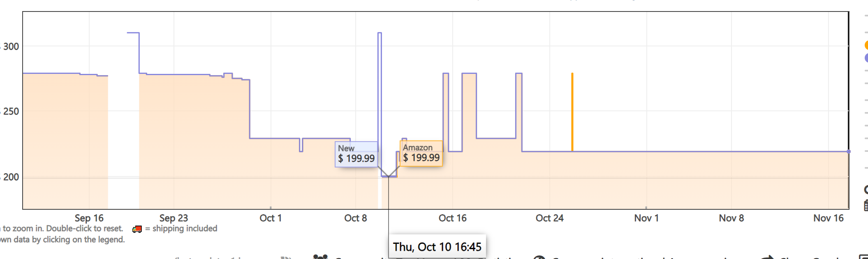This screenshot has width=868, height=259.
Task: Select the Oct 16 axis label
Action: pyautogui.click(x=452, y=218)
